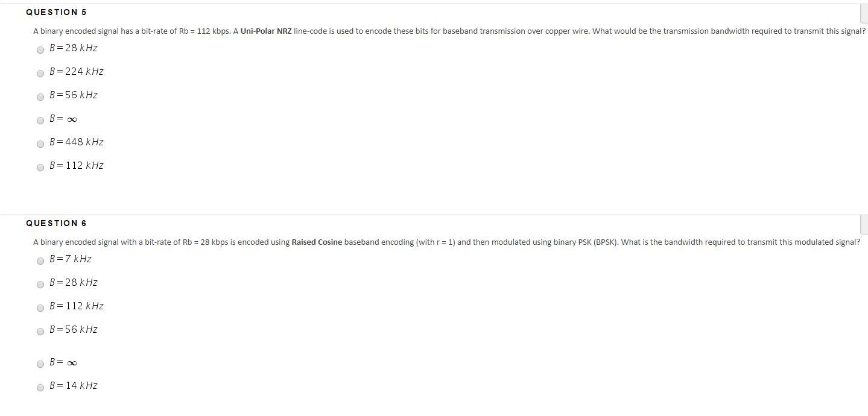Select B=7 kHz for Question 6

[40, 261]
